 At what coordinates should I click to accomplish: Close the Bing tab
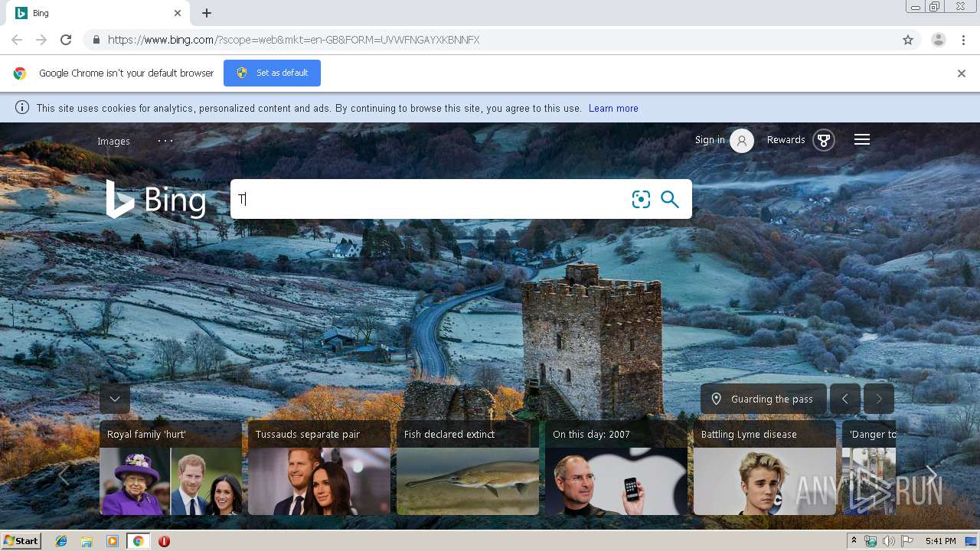178,13
